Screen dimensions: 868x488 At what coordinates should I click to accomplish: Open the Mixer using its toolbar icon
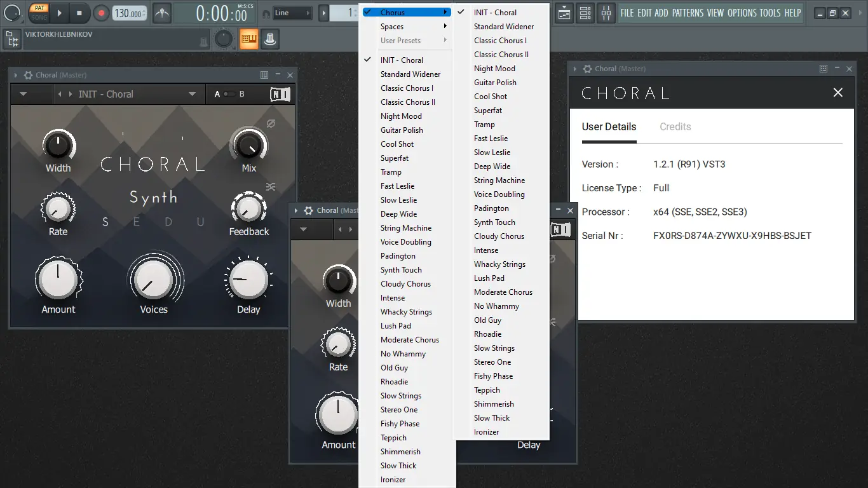coord(606,13)
